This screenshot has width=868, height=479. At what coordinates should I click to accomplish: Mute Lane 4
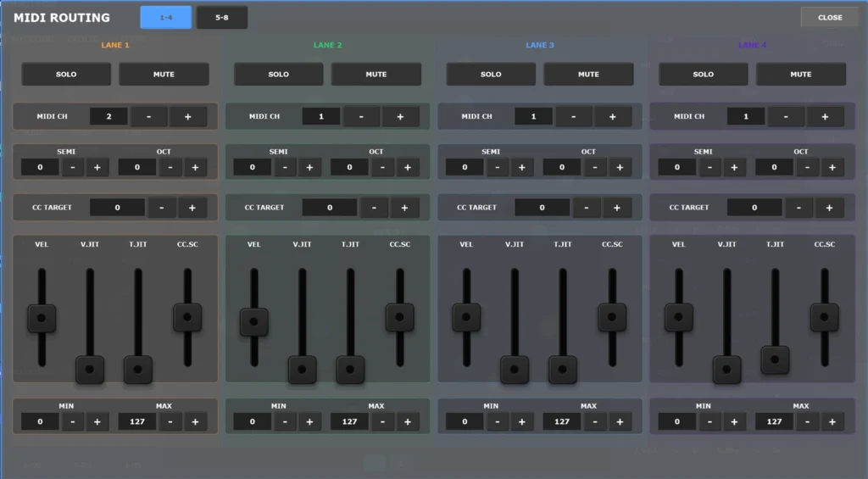(x=801, y=75)
